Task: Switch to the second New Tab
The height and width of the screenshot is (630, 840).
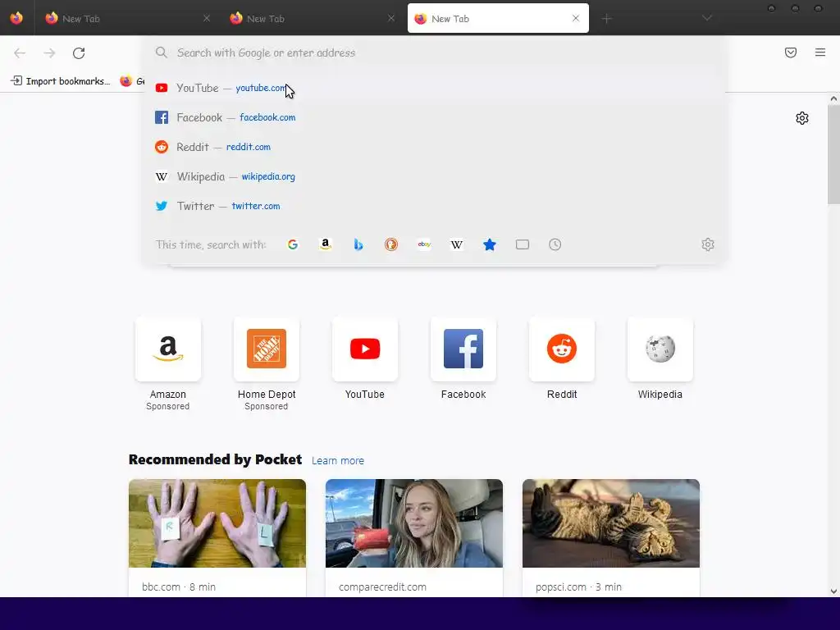Action: point(312,19)
